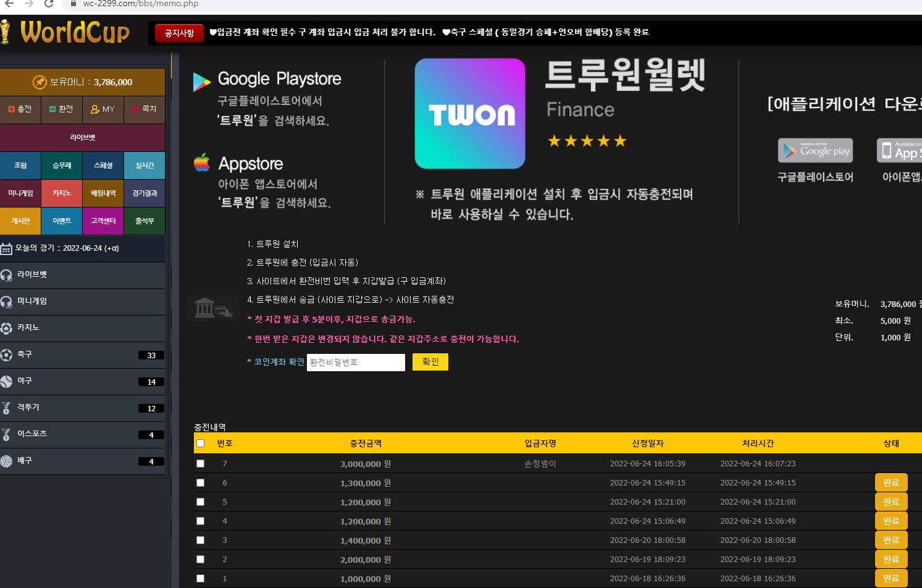Image resolution: width=922 pixels, height=588 pixels.
Task: Select the 미니게임 menu tile
Action: pyautogui.click(x=20, y=193)
